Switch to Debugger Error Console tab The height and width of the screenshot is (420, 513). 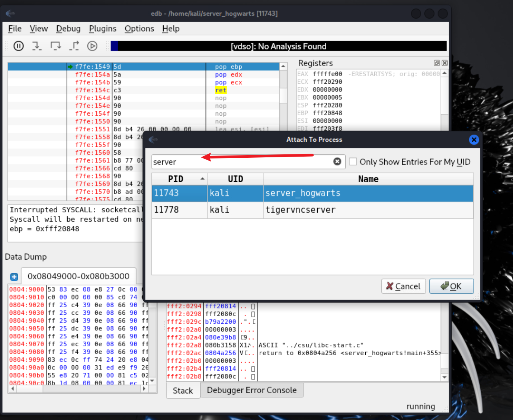(x=252, y=390)
